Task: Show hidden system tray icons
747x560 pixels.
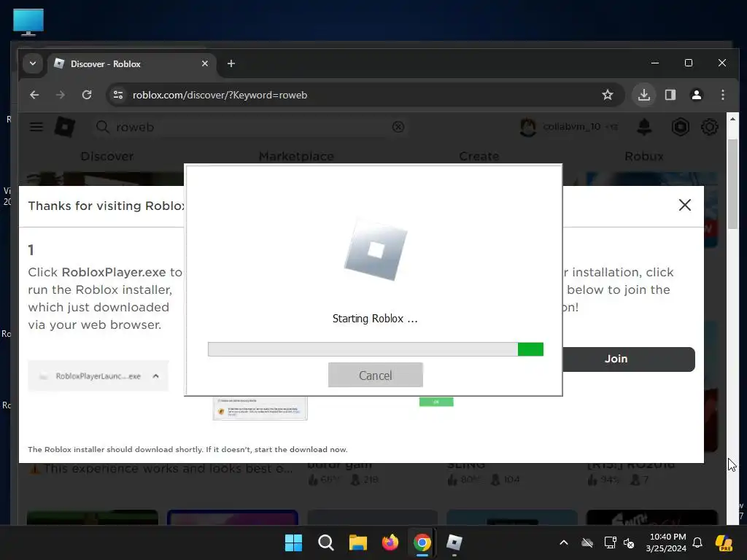Action: coord(564,542)
